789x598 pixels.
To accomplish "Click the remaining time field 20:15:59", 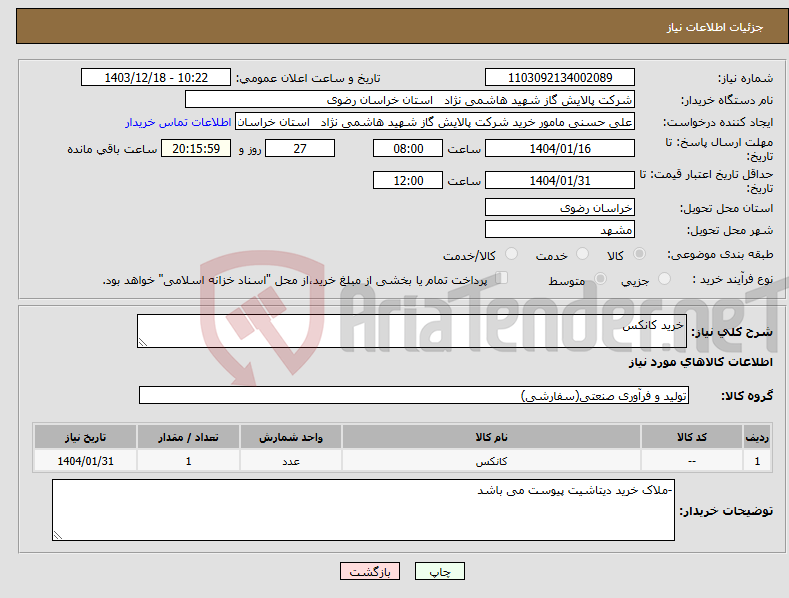I will pyautogui.click(x=196, y=148).
